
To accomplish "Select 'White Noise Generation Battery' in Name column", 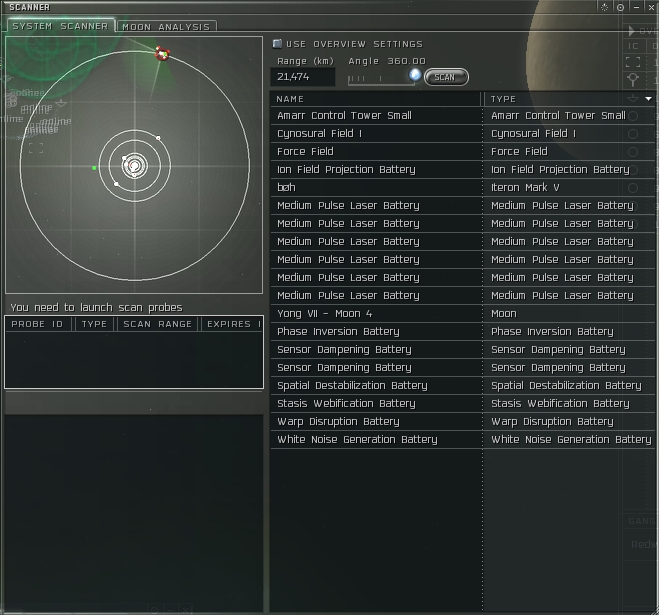I will [357, 440].
